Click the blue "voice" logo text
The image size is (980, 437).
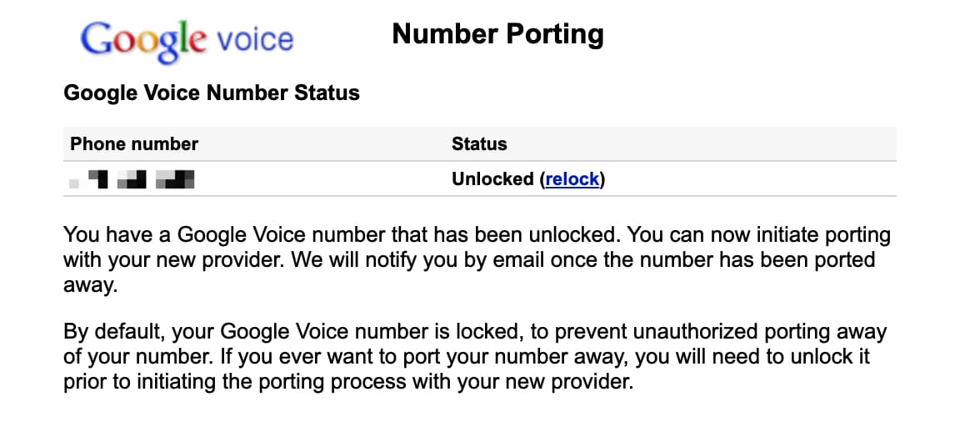[254, 39]
